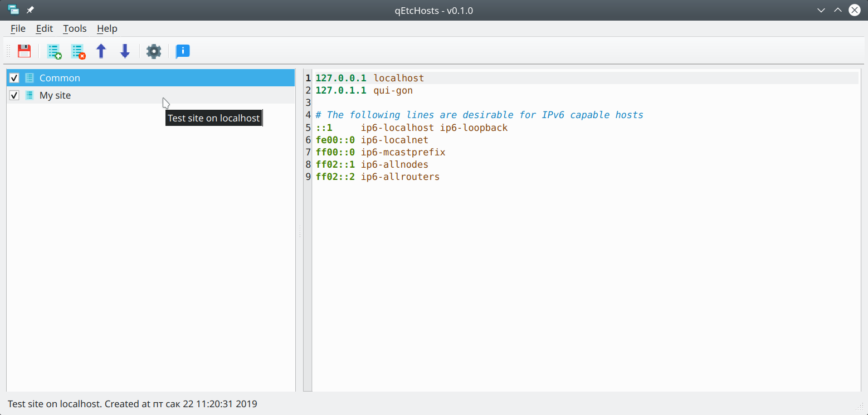
Task: Move profile down with blue arrow
Action: pyautogui.click(x=125, y=51)
